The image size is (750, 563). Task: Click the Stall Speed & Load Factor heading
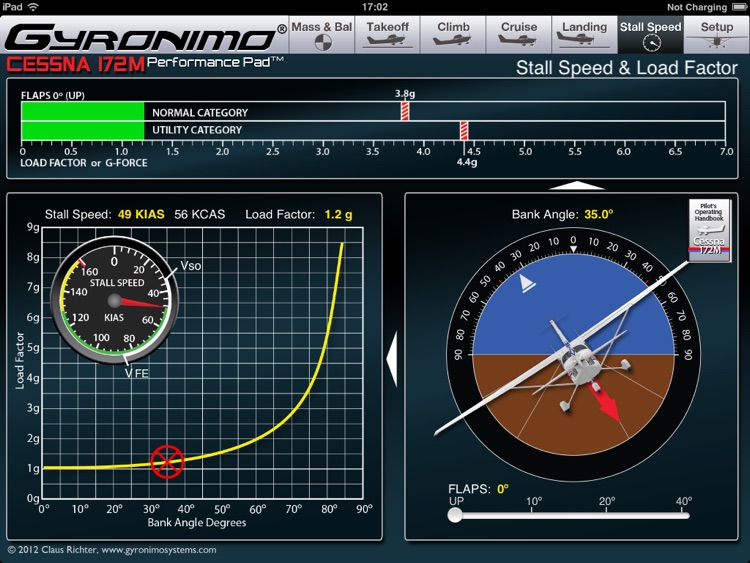(x=627, y=68)
